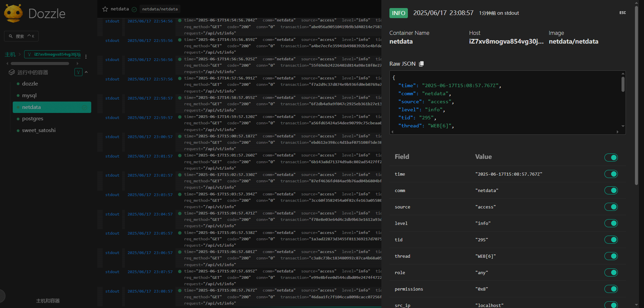Click the right arrow of host scrollbar
The image size is (644, 308).
(x=77, y=63)
